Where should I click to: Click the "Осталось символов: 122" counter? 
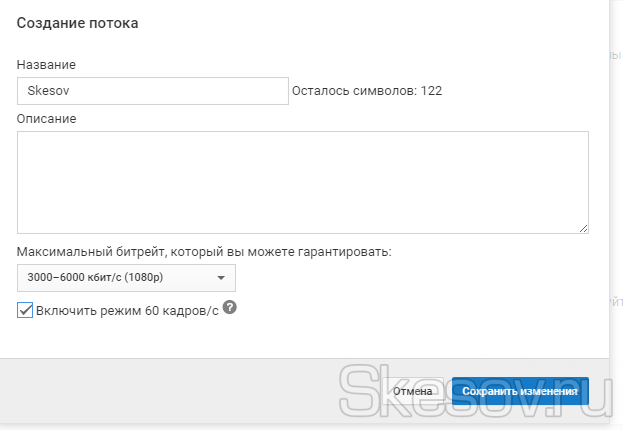pos(367,90)
